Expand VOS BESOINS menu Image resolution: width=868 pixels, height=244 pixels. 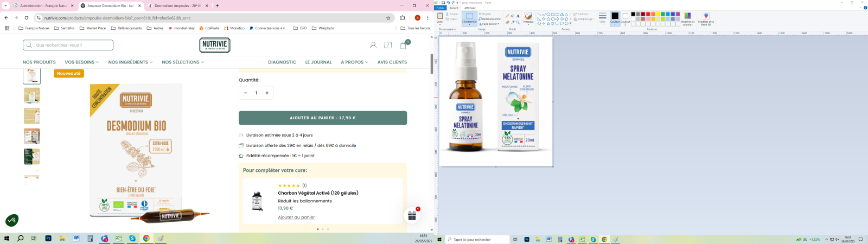(82, 62)
